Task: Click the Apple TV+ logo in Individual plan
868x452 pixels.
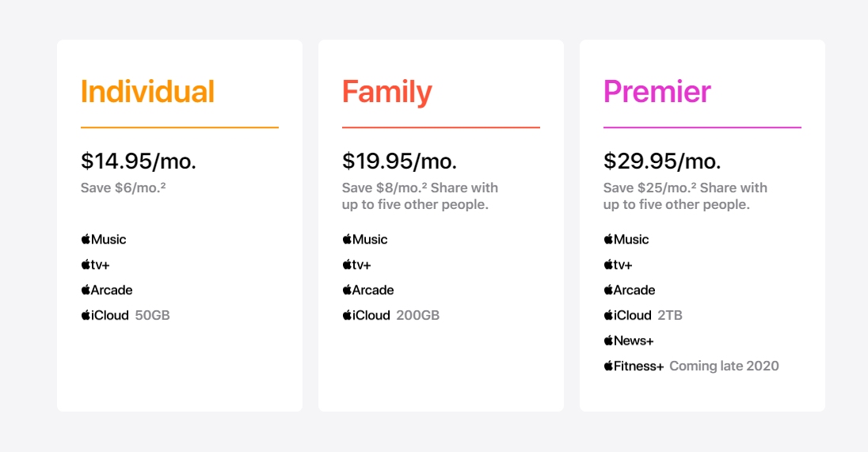Action: [x=95, y=264]
